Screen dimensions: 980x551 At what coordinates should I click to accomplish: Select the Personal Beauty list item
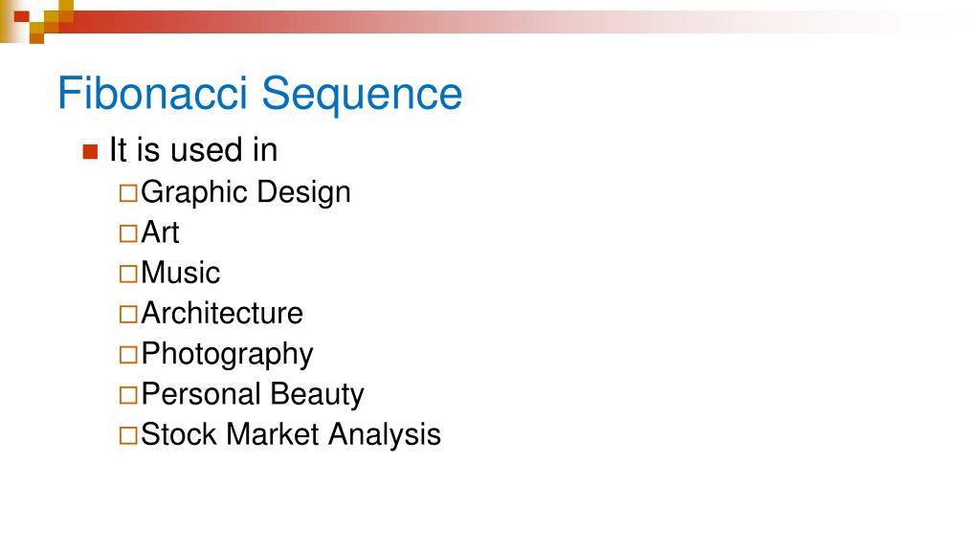(x=253, y=395)
